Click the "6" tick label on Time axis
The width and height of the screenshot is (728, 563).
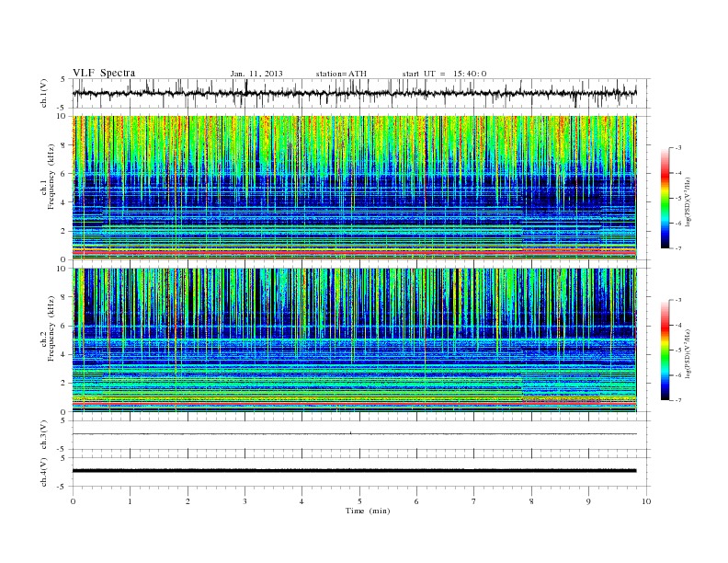(416, 501)
